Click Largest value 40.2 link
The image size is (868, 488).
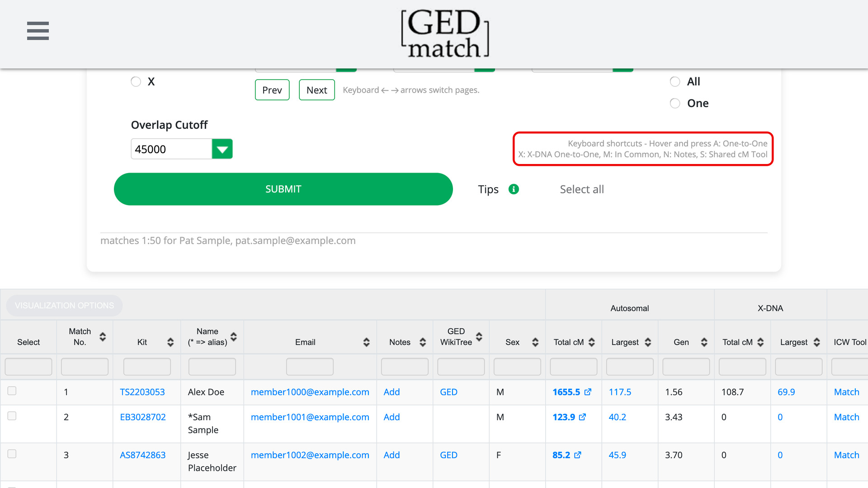(617, 417)
